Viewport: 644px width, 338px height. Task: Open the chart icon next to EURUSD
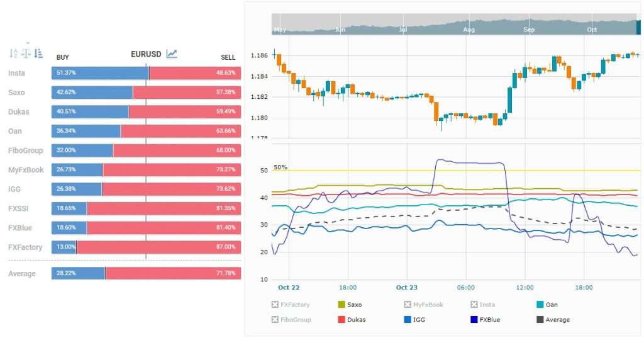pos(172,54)
